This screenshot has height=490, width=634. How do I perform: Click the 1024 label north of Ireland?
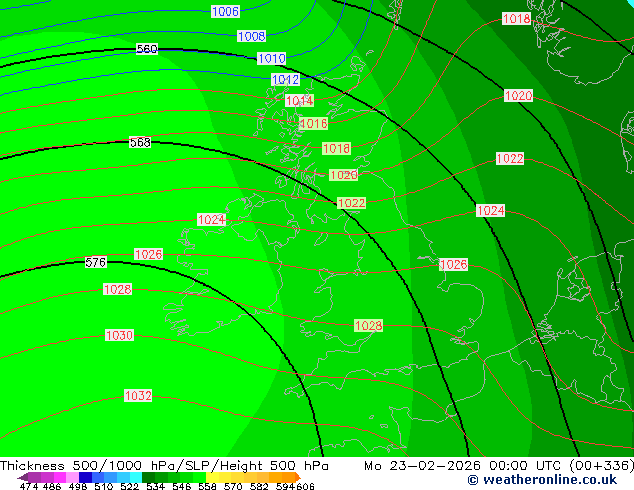(x=211, y=220)
